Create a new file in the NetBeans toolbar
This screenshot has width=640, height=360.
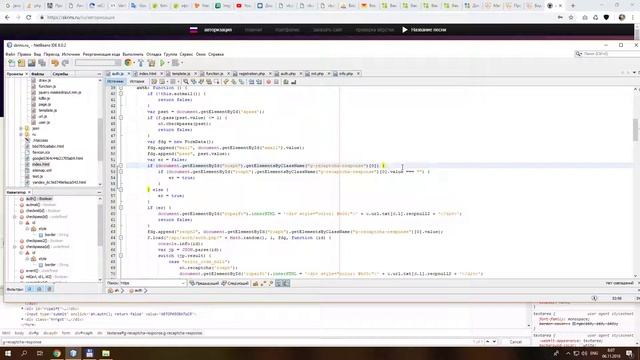[x=12, y=63]
